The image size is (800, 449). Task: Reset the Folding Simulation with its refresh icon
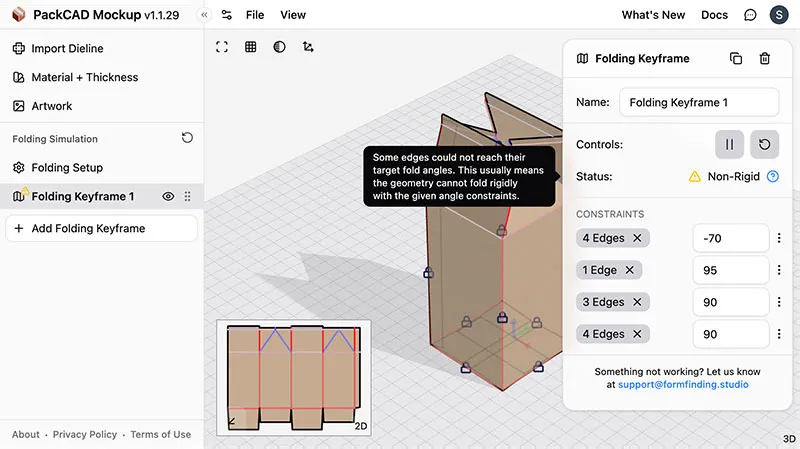click(x=187, y=138)
